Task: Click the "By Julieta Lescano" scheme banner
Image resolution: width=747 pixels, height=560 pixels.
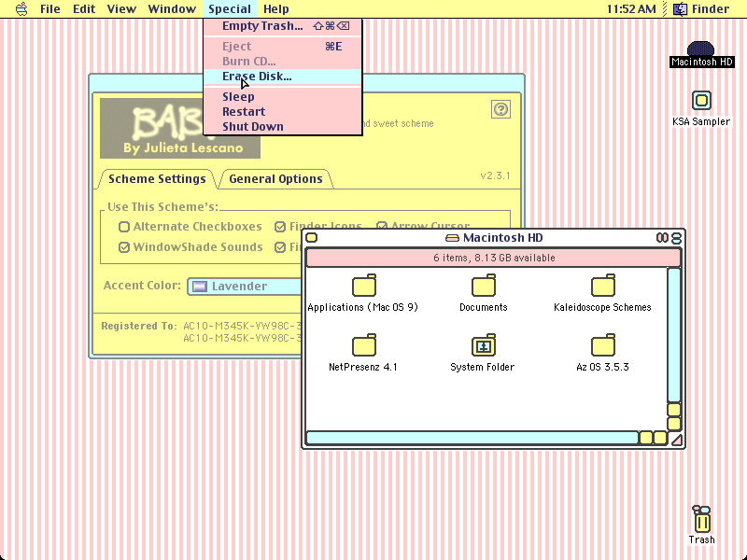Action: click(x=180, y=128)
